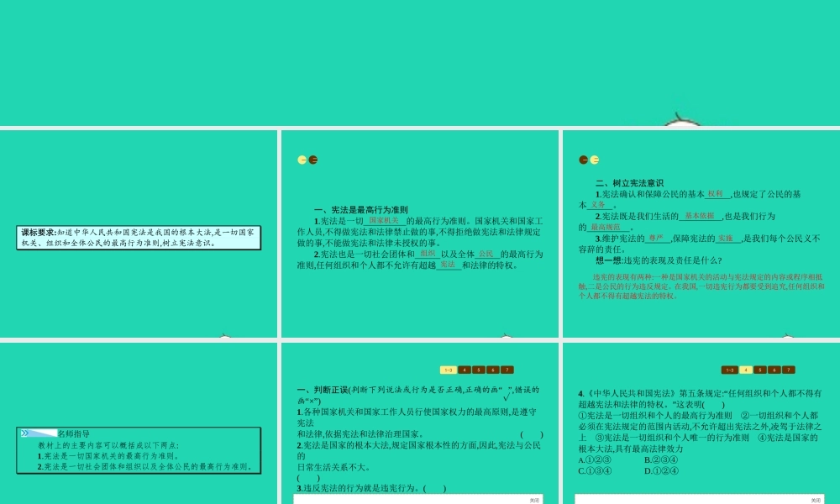Click the red blank answer 组织
The height and width of the screenshot is (504, 840).
click(428, 254)
